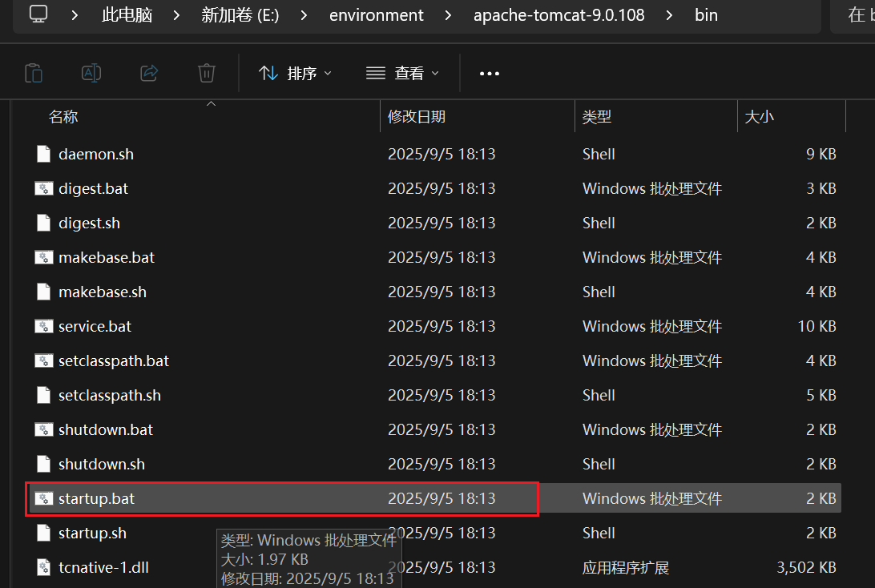Click the digest.bat file name

click(93, 188)
